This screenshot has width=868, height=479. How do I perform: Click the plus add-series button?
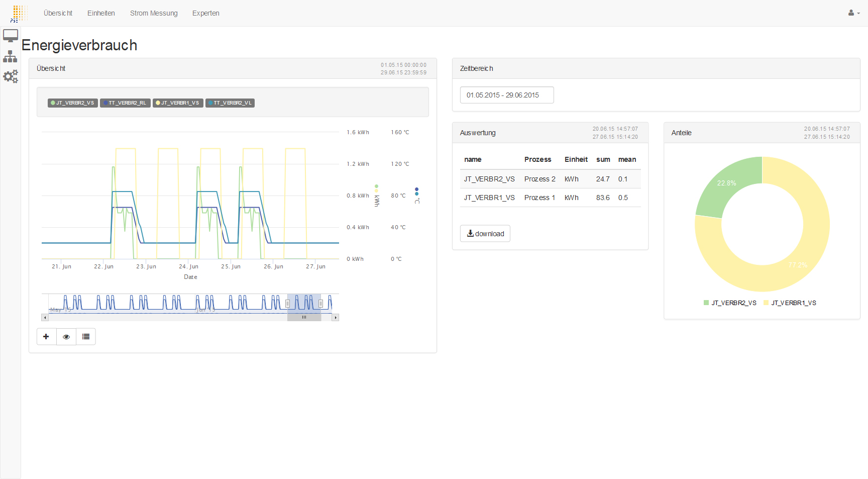tap(46, 337)
